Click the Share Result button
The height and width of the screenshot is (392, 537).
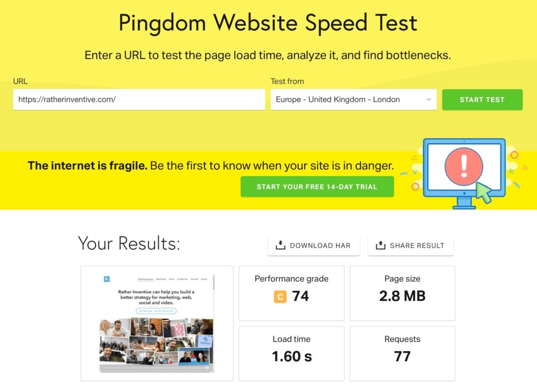411,245
